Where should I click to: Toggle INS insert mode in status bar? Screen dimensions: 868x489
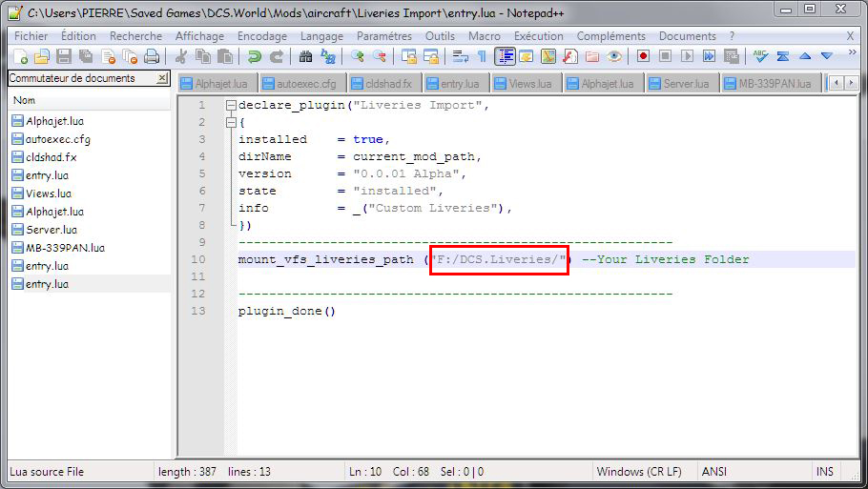pyautogui.click(x=824, y=472)
